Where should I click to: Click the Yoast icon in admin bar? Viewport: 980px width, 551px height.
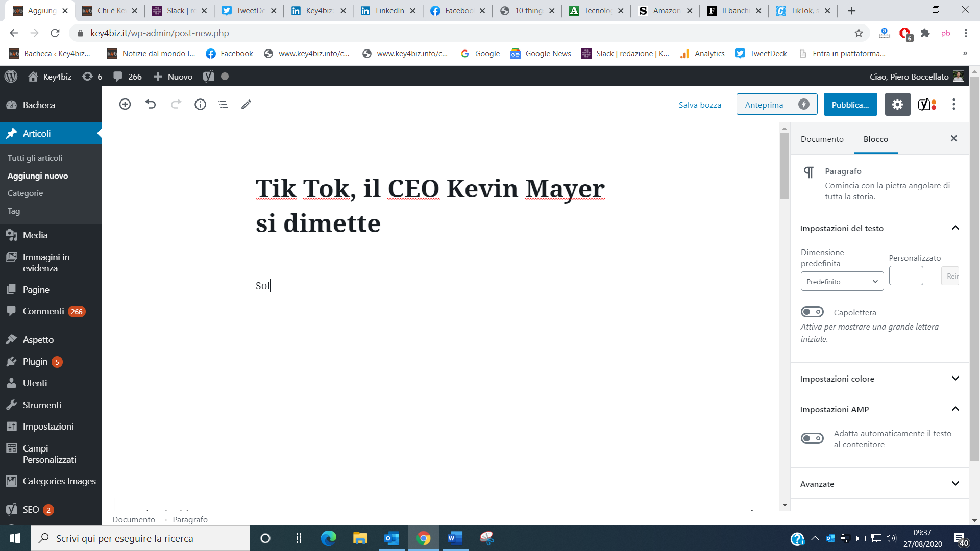click(x=208, y=77)
